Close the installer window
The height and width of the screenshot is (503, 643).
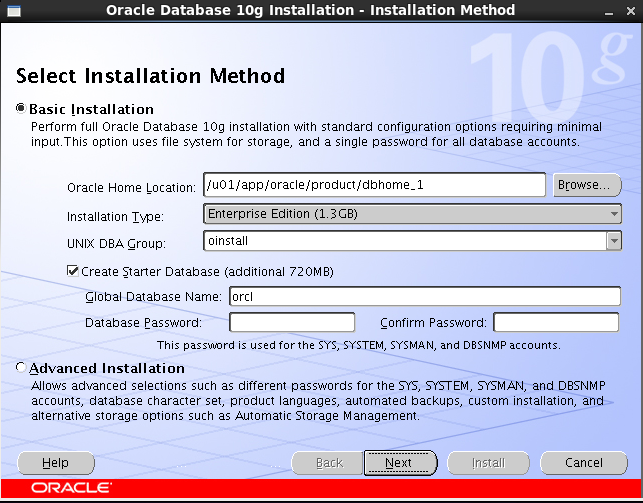point(631,11)
